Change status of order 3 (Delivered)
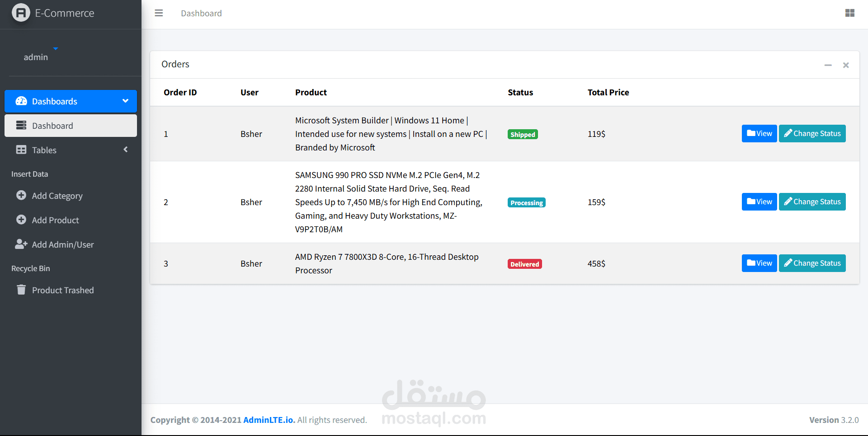 point(812,263)
